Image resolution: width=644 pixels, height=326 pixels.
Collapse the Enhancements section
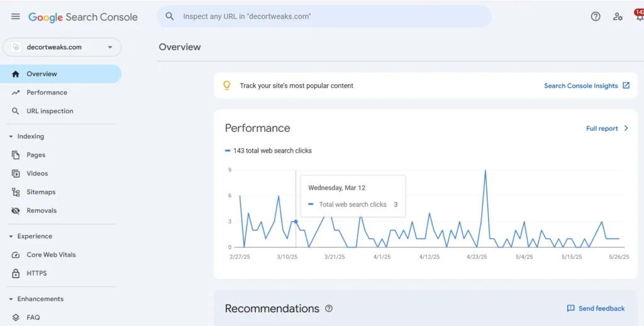pos(11,299)
